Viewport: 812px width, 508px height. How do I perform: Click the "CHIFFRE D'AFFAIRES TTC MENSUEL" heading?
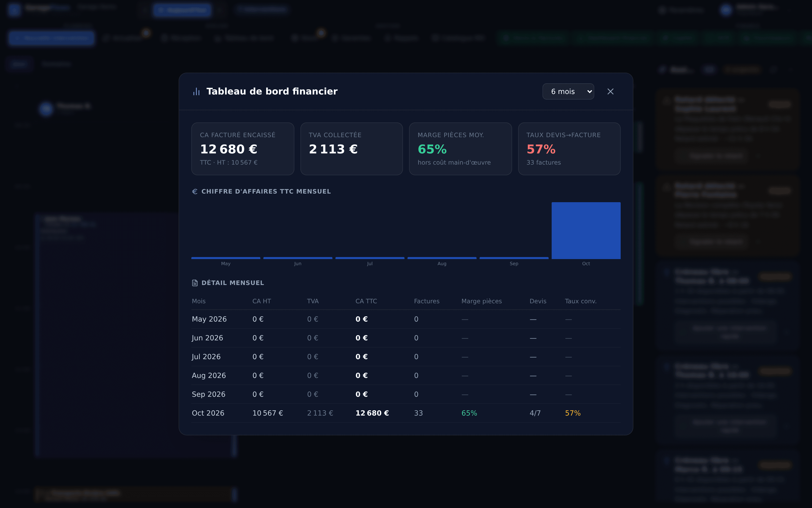pos(266,192)
